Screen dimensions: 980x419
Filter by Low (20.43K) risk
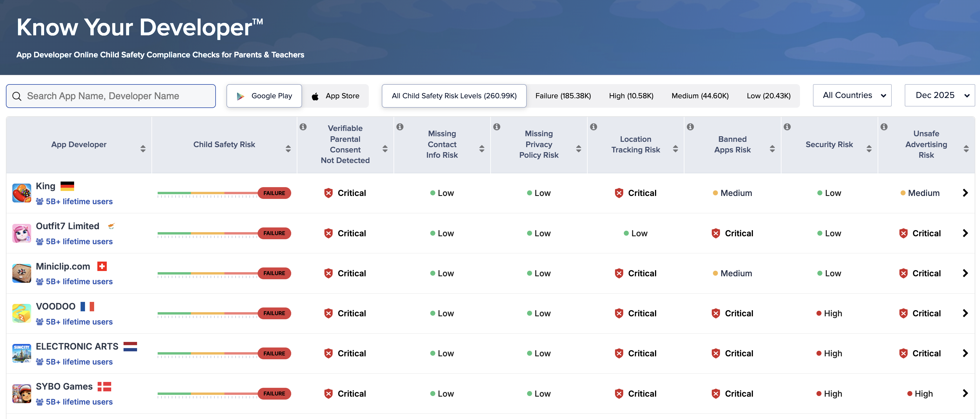pyautogui.click(x=769, y=96)
